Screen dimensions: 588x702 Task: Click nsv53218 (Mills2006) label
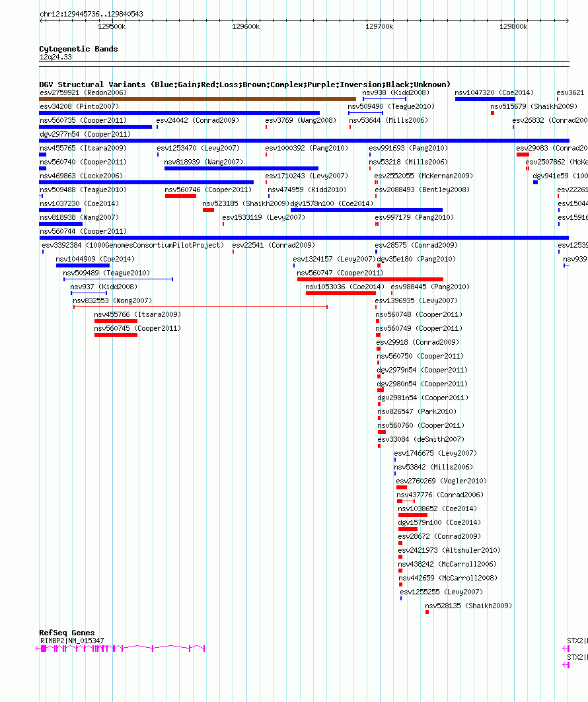tap(408, 162)
